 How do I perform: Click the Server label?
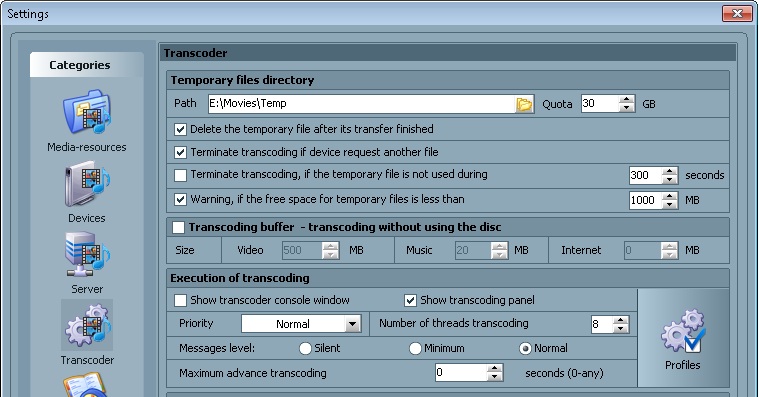87,289
